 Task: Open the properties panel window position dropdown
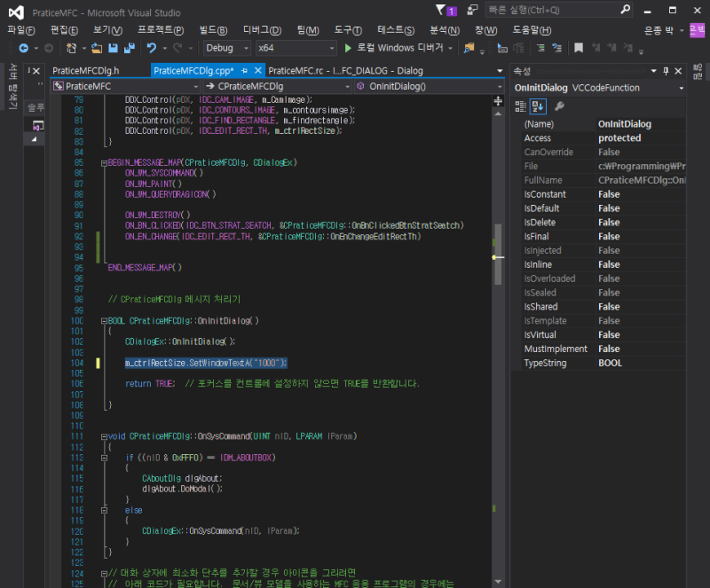pyautogui.click(x=653, y=71)
